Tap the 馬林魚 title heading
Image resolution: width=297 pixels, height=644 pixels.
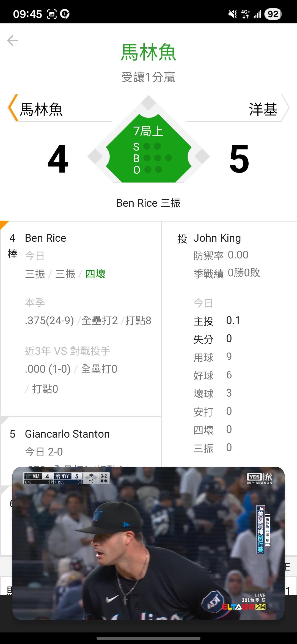(x=148, y=52)
